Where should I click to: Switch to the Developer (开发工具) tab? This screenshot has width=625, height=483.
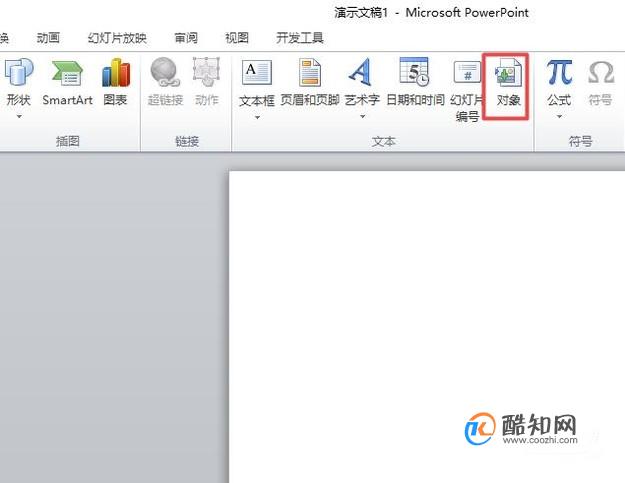click(x=300, y=38)
